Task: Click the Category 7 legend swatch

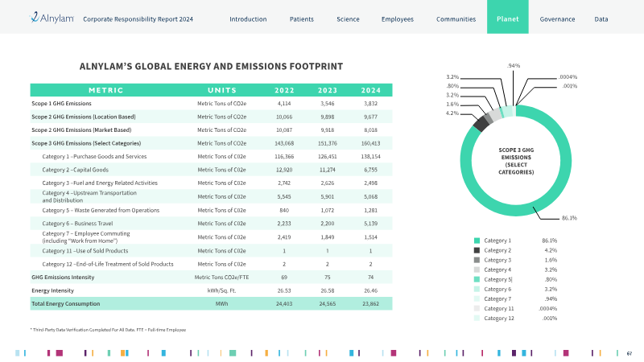Action: [x=477, y=298]
